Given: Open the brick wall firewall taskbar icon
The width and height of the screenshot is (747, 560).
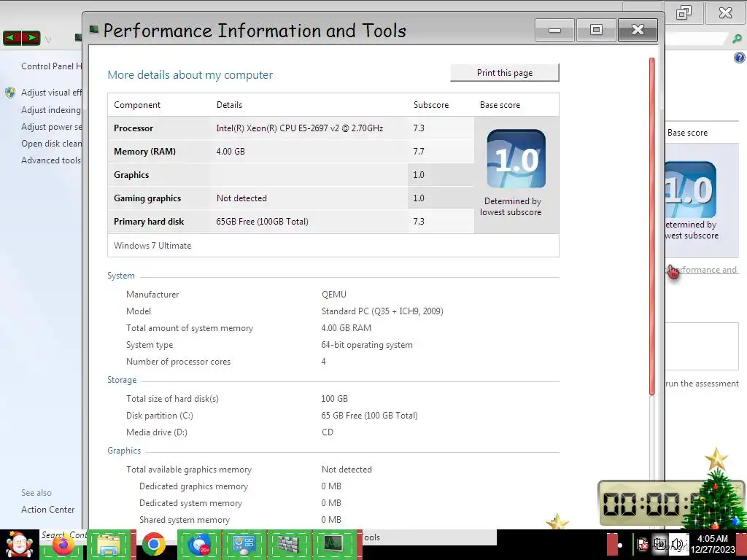Looking at the screenshot, I should click(289, 545).
